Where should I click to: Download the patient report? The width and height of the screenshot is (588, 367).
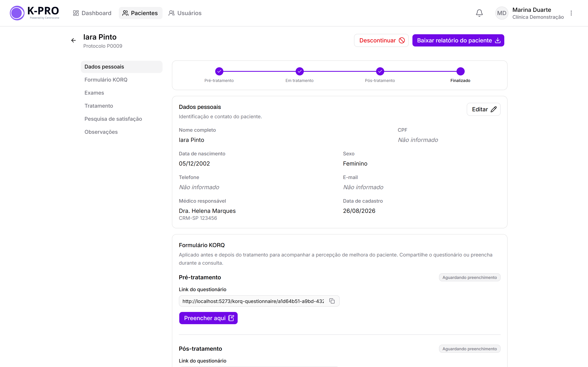click(458, 40)
